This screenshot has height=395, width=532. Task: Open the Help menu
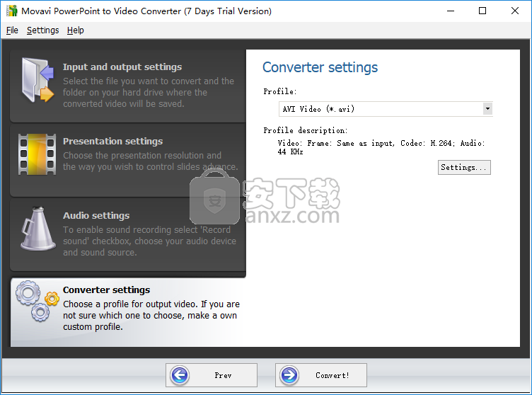[x=75, y=30]
